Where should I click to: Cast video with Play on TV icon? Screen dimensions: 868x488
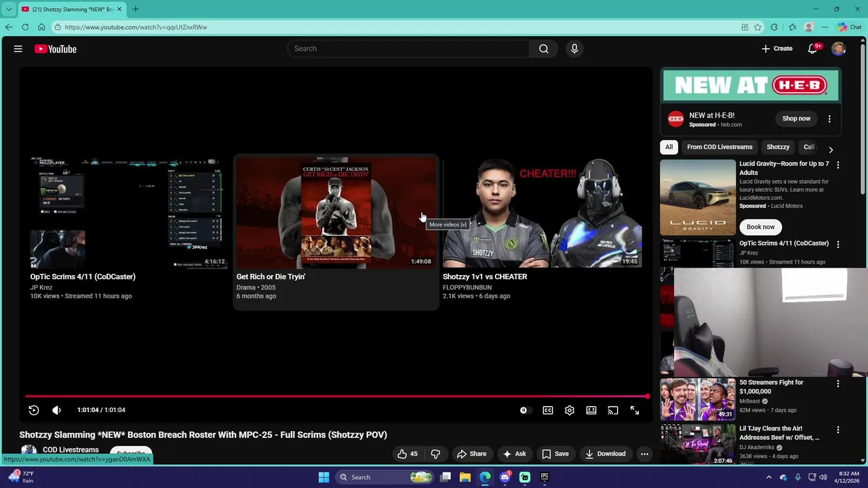pos(613,410)
